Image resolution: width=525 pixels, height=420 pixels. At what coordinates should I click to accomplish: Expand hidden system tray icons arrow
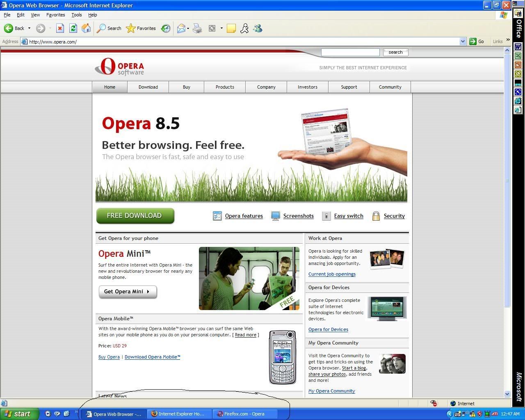pos(450,414)
